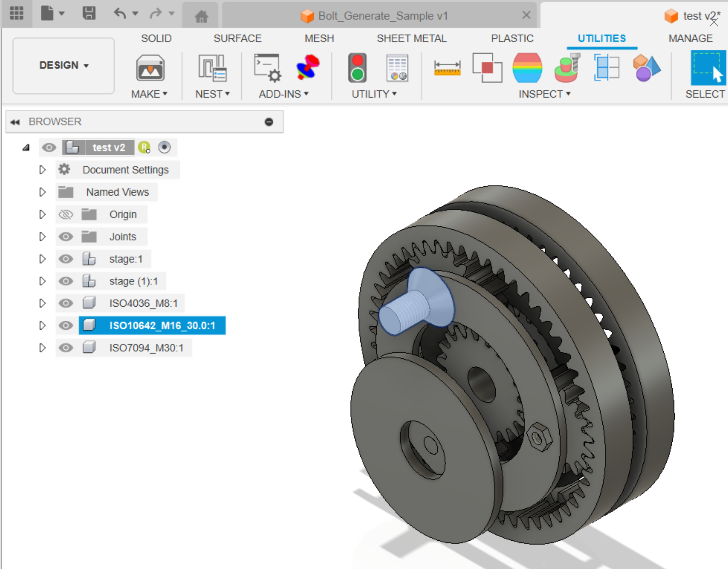Click the Measure ruler icon
This screenshot has height=569, width=728.
(x=447, y=68)
